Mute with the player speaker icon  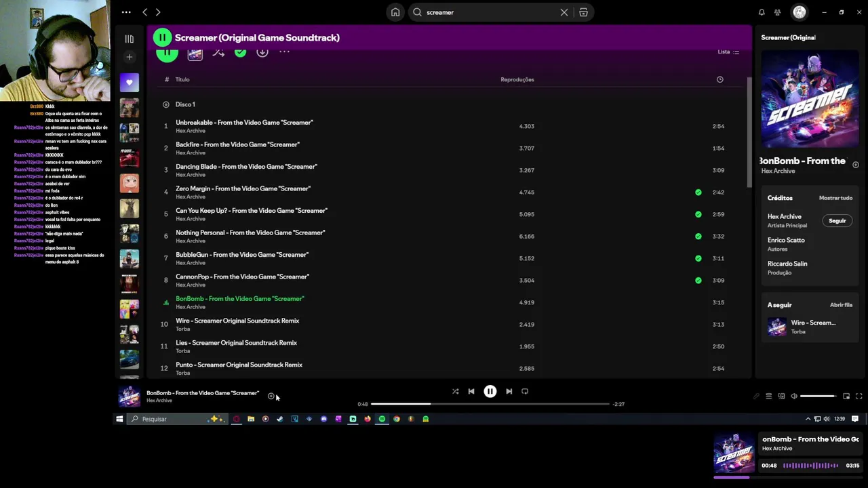(794, 396)
